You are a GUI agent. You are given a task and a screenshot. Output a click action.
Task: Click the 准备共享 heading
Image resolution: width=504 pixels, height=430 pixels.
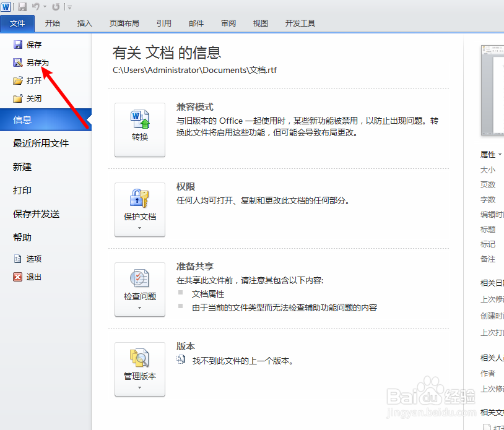click(195, 266)
